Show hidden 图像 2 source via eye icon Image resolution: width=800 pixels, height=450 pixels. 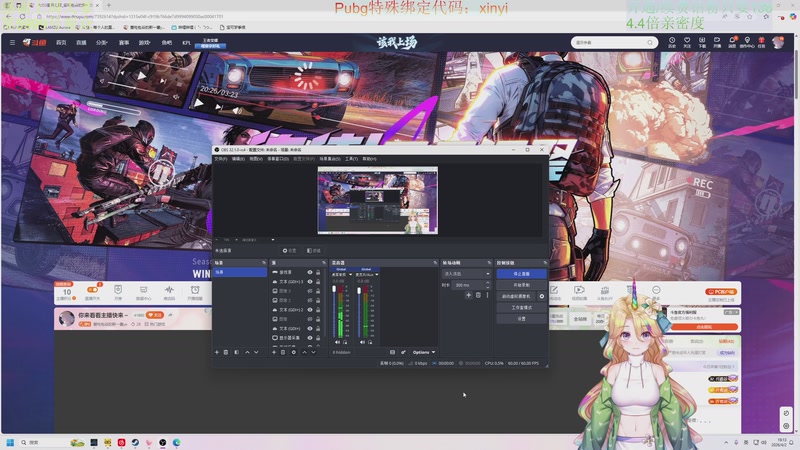pyautogui.click(x=310, y=300)
